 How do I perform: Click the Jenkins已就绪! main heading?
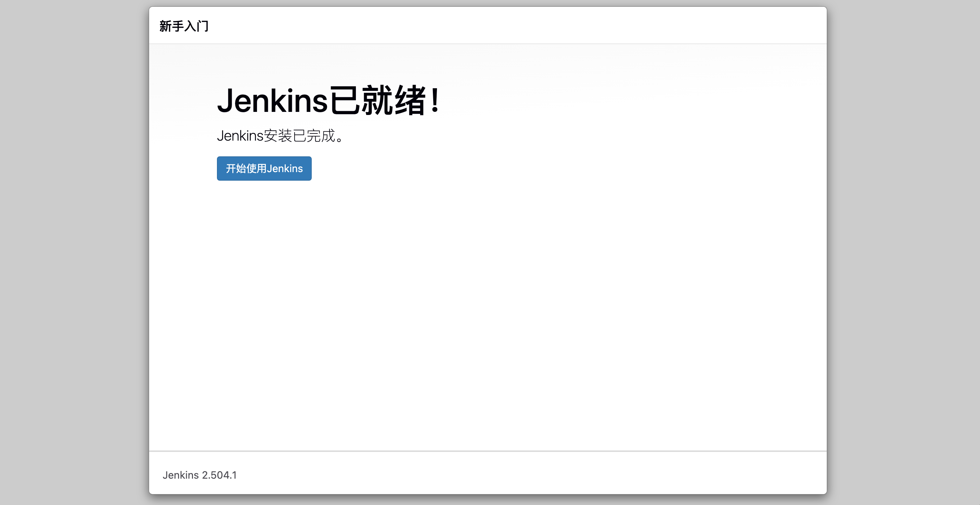[x=328, y=100]
